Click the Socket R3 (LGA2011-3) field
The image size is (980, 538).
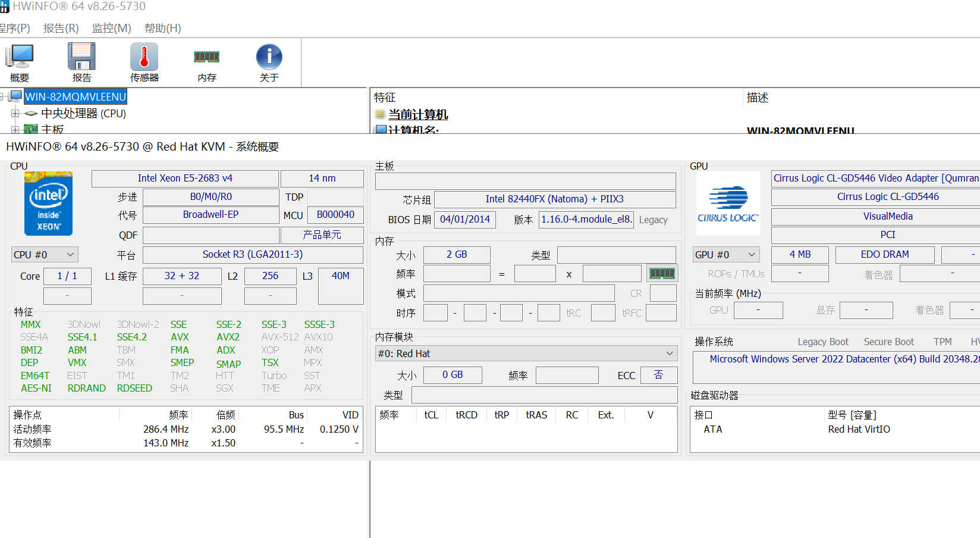(x=253, y=255)
